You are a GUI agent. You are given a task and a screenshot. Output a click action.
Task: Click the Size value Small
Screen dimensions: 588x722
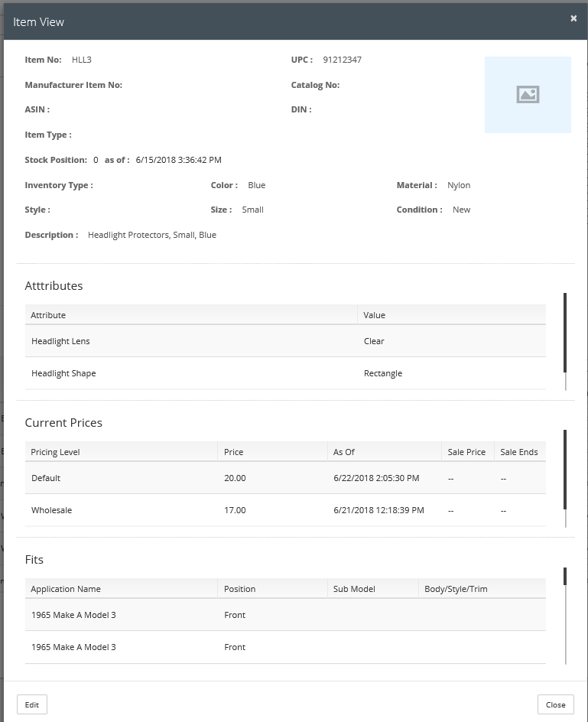click(x=253, y=210)
